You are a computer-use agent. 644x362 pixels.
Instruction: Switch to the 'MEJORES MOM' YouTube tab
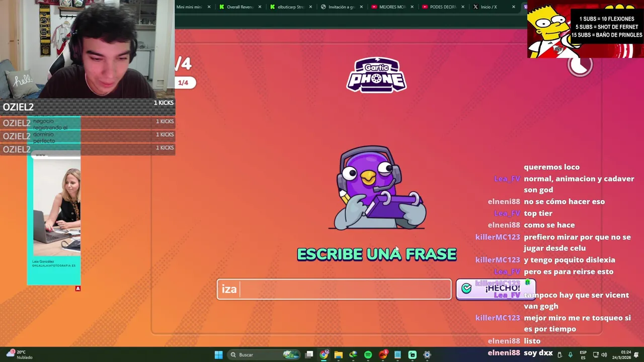click(392, 7)
